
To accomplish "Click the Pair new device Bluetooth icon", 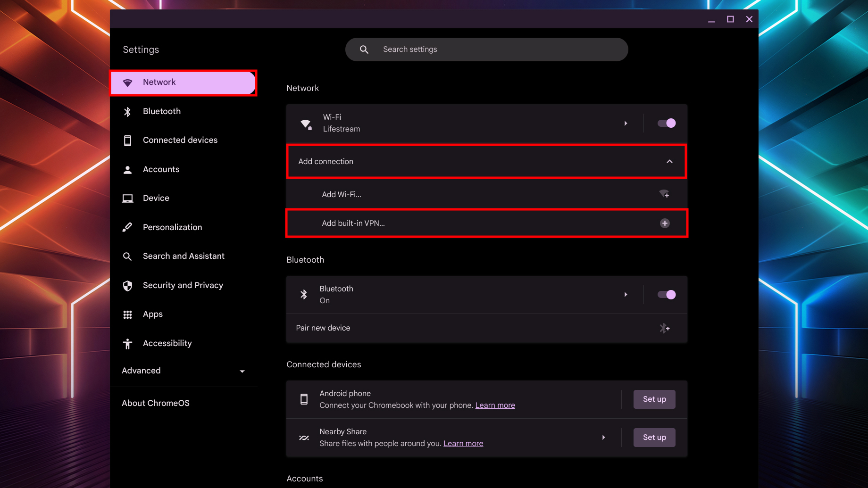I will tap(664, 328).
